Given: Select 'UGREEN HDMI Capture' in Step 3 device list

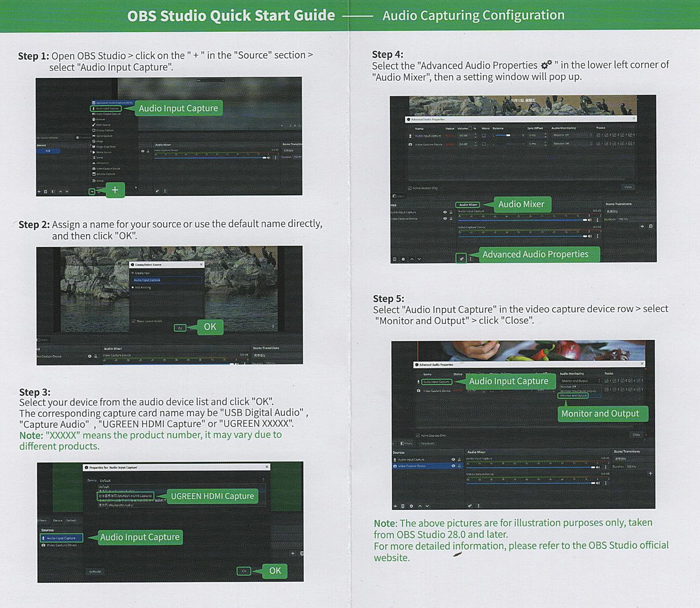Looking at the screenshot, I should tap(125, 496).
